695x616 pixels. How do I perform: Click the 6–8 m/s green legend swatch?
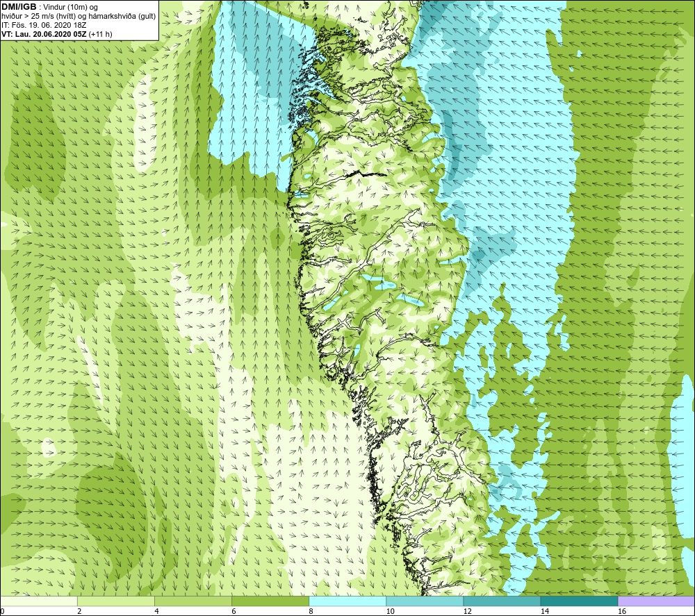[x=270, y=601]
